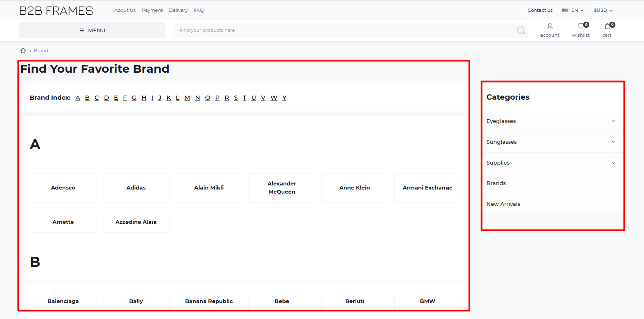This screenshot has height=319, width=644.
Task: Select the Anne Klein brand card
Action: coord(355,188)
